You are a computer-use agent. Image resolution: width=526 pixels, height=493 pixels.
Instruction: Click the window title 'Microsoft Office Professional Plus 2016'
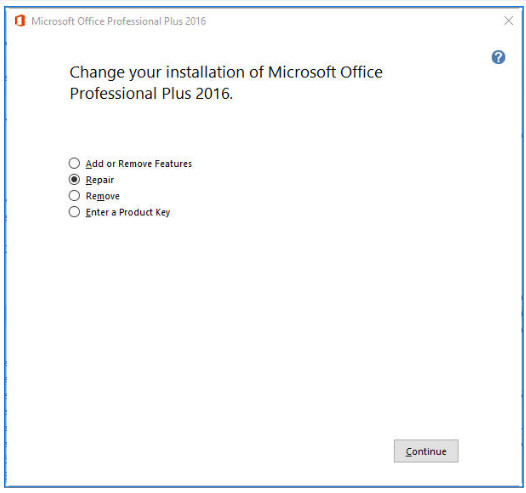[x=119, y=21]
